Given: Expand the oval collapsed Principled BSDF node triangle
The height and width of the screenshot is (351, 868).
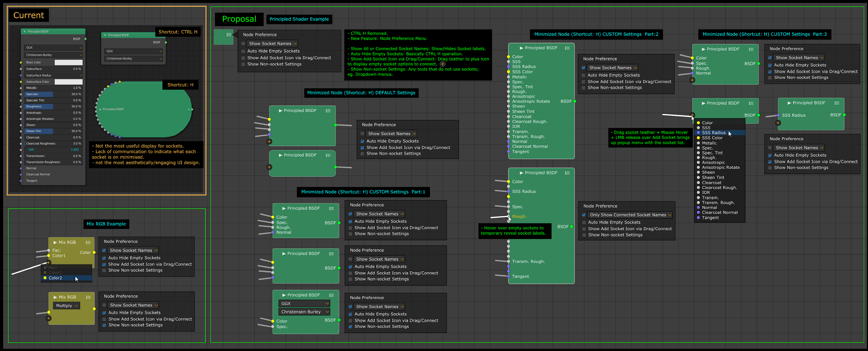Looking at the screenshot, I should [x=100, y=109].
